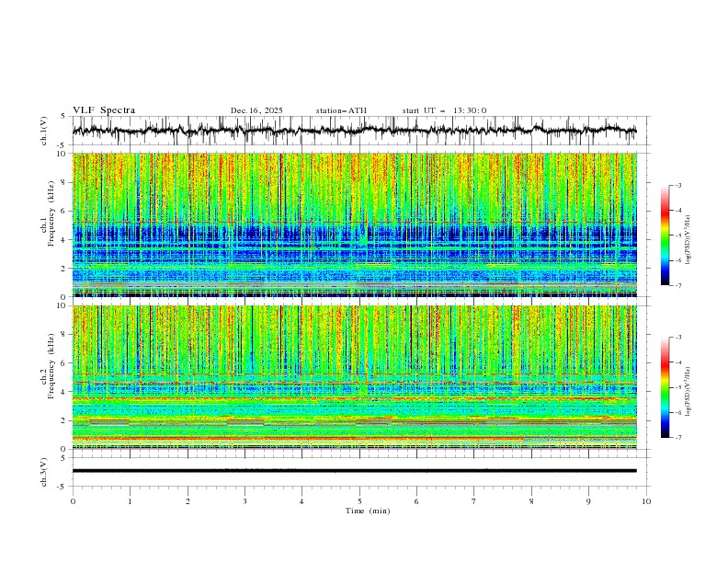
Task: Click the "-7" label on ch.2 color bar
Action: [x=677, y=438]
